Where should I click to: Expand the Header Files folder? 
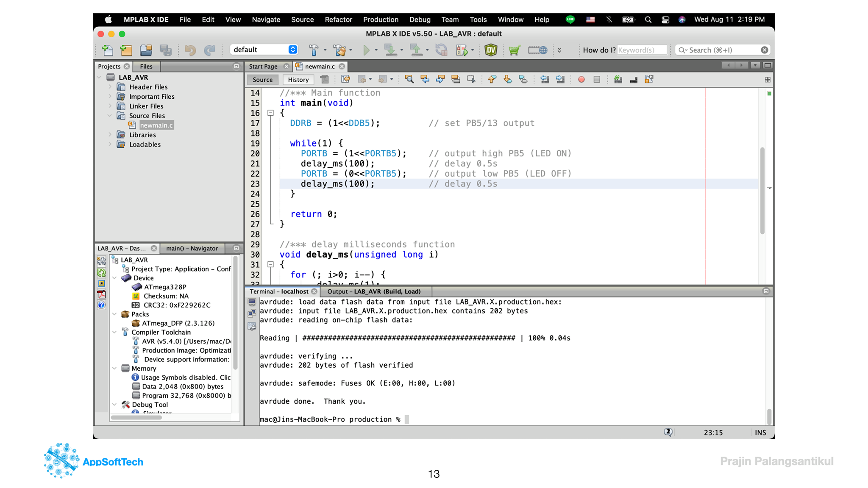coord(110,87)
